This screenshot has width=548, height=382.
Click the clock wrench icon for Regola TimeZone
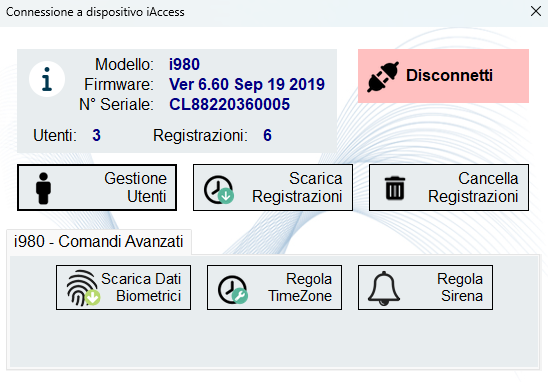233,289
